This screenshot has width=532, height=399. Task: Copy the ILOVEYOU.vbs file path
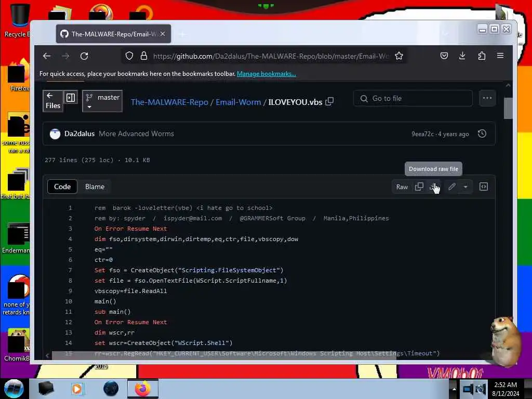click(329, 102)
